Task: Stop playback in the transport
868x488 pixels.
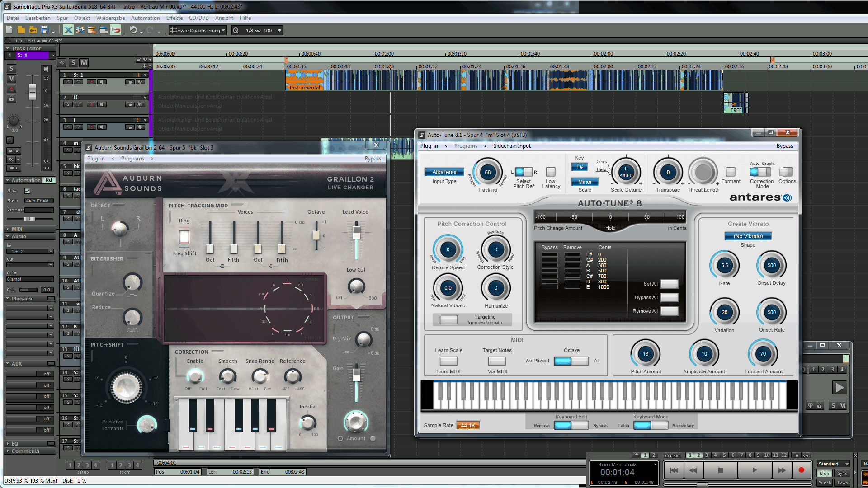Action: point(721,470)
